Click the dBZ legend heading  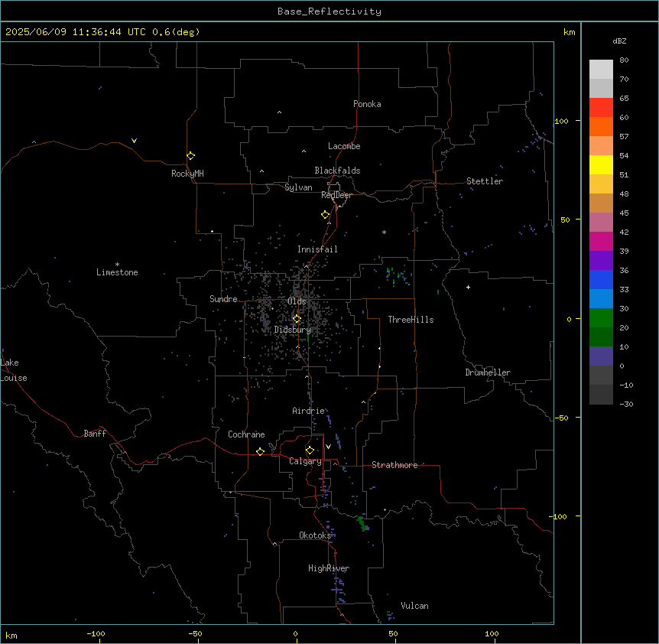(x=619, y=41)
